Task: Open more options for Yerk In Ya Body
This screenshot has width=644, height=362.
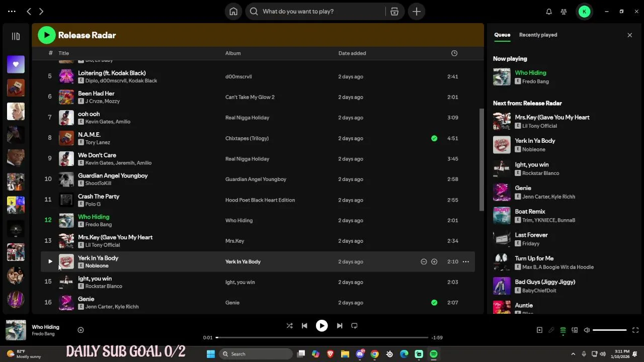Action: pos(466,261)
